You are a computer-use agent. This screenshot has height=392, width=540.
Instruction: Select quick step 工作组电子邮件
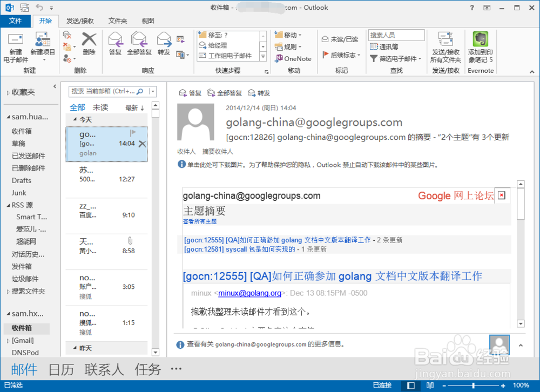pyautogui.click(x=228, y=56)
